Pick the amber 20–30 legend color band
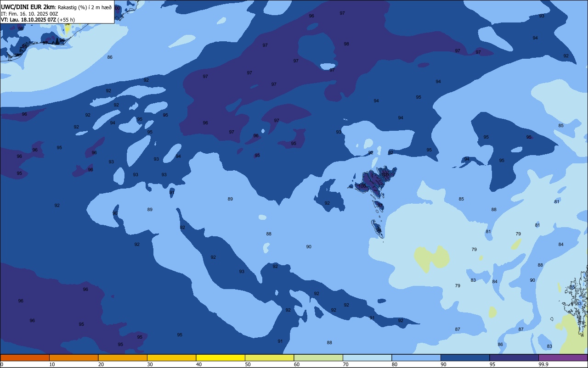This screenshot has height=368, width=588. (123, 357)
